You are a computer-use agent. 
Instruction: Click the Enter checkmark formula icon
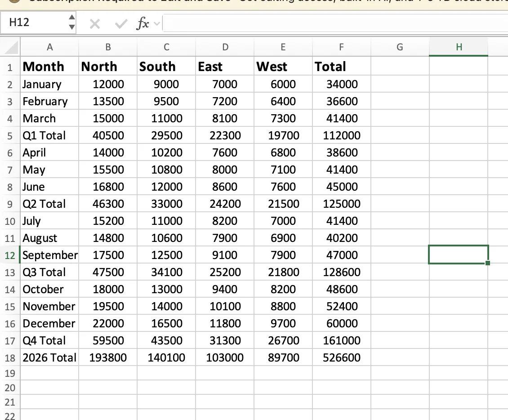click(121, 24)
